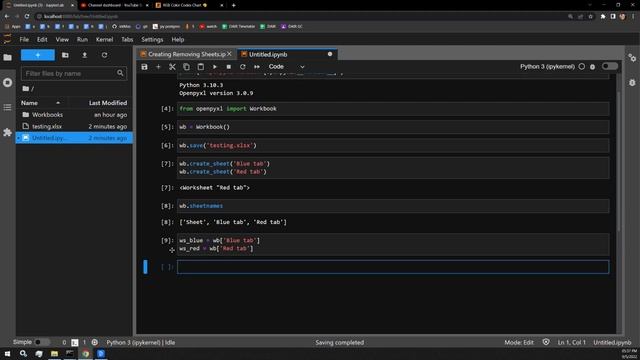Viewport: 640px width, 360px height.
Task: Run the selected cell with the play icon
Action: [x=215, y=67]
